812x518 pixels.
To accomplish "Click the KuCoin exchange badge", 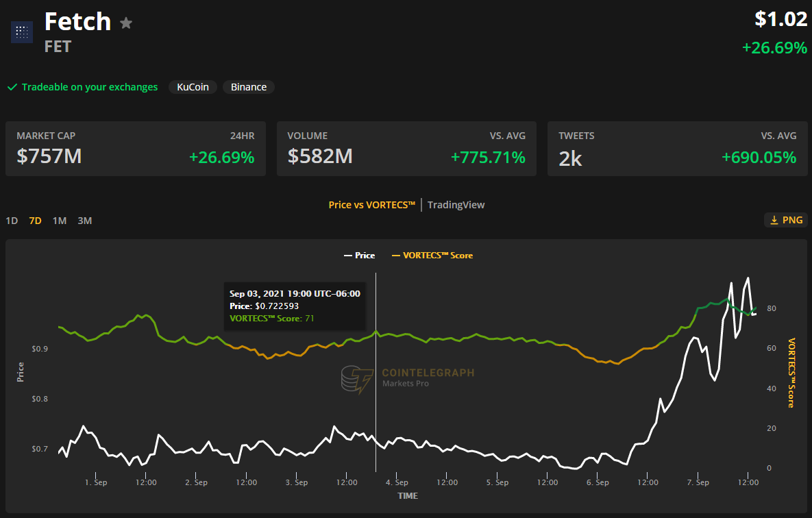I will coord(193,87).
